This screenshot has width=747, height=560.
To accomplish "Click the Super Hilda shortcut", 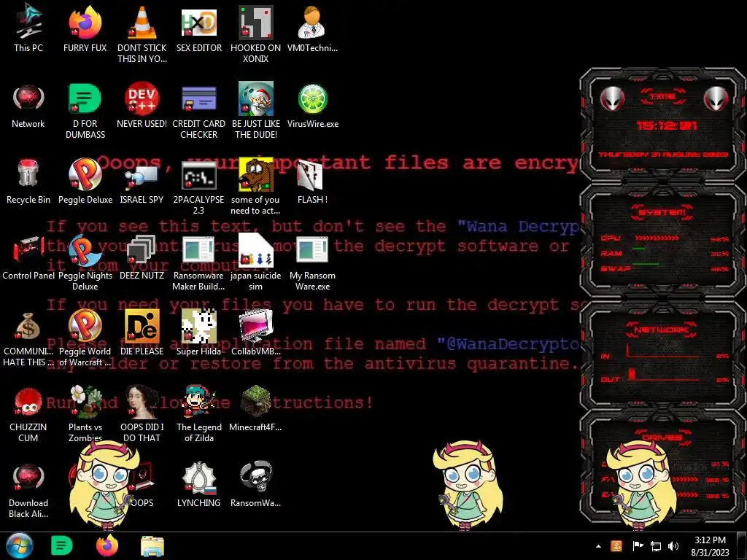I will (198, 325).
